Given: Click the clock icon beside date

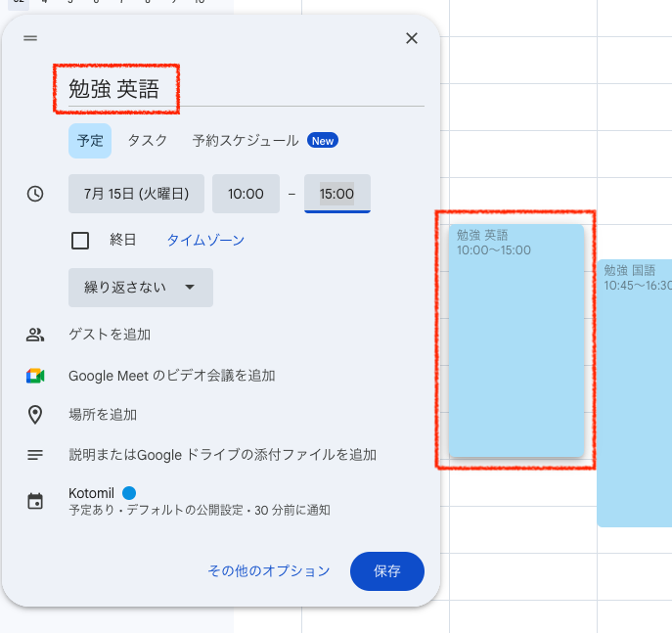Looking at the screenshot, I should (x=35, y=194).
